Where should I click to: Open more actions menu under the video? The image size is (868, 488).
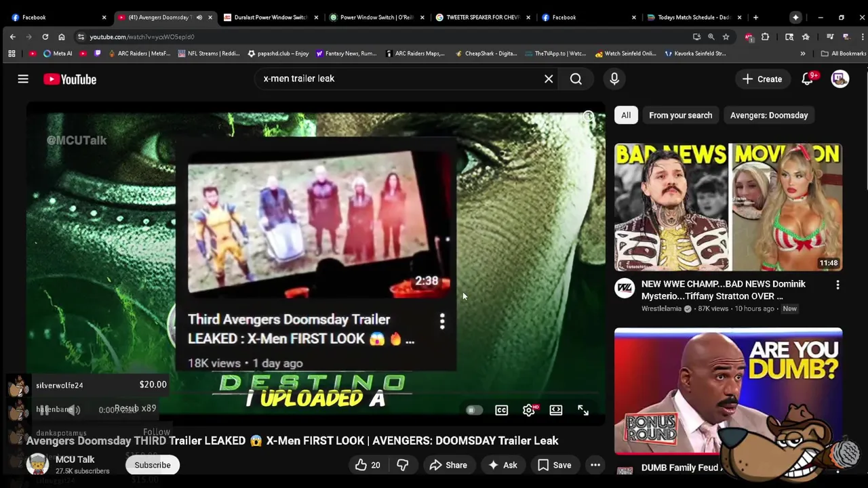(x=595, y=465)
